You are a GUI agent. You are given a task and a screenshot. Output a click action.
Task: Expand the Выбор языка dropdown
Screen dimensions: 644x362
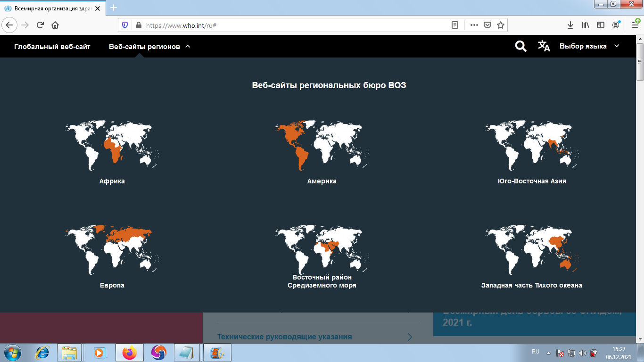[589, 46]
